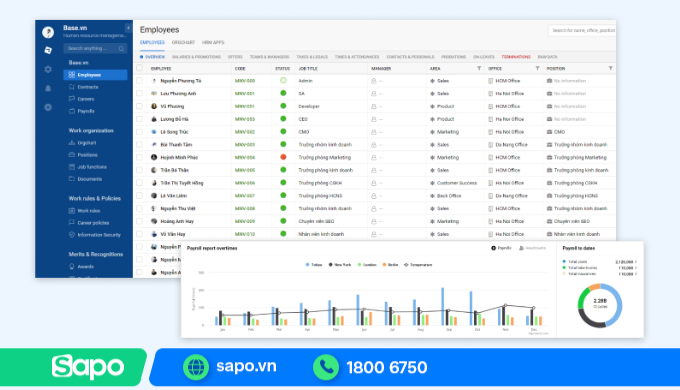Switch to the EMPLOYEES top tab
680x390 pixels.
click(152, 43)
